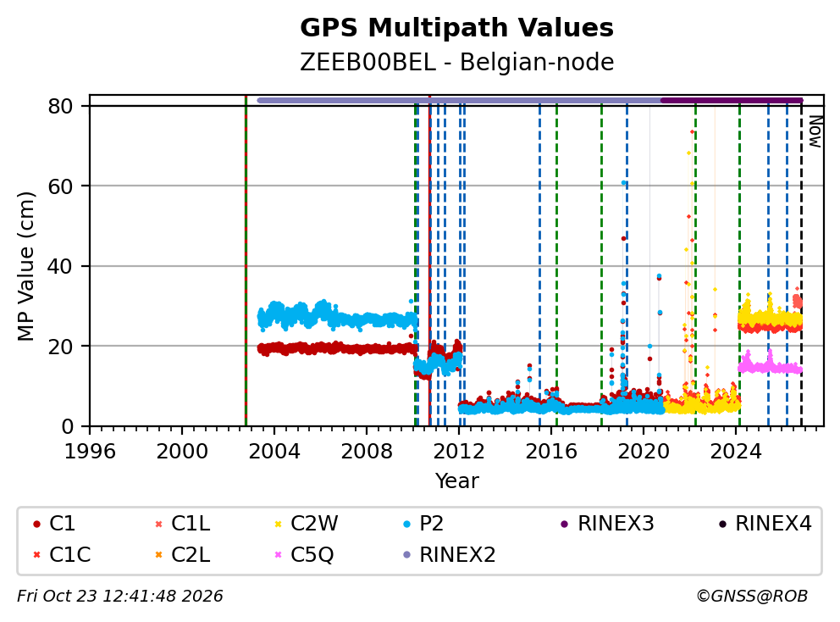840x622 pixels.
Task: Select the C1C legend label
Action: click(x=69, y=554)
